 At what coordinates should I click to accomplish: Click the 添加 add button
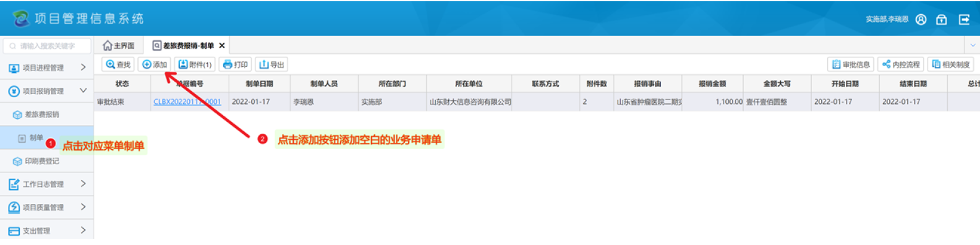point(155,64)
